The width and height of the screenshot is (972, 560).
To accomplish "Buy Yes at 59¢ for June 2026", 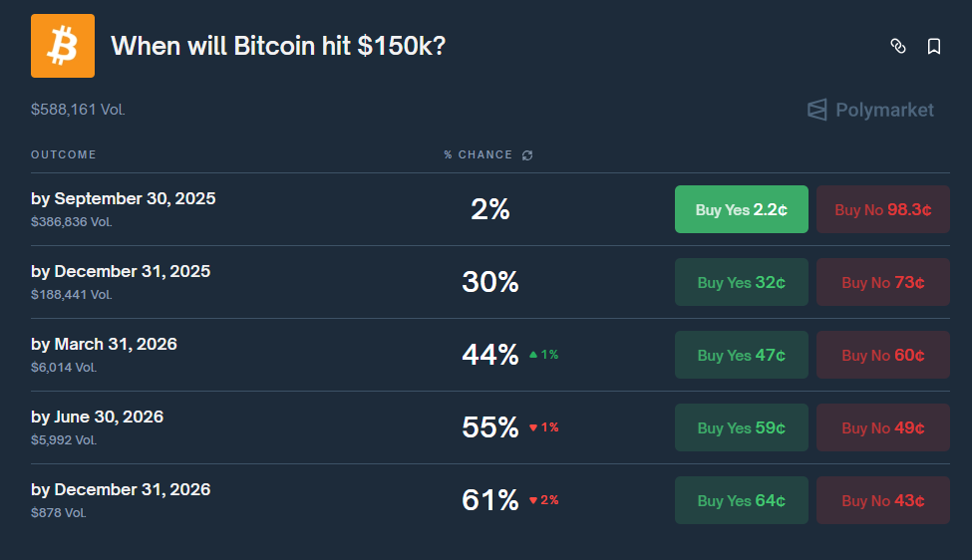I will pos(741,427).
